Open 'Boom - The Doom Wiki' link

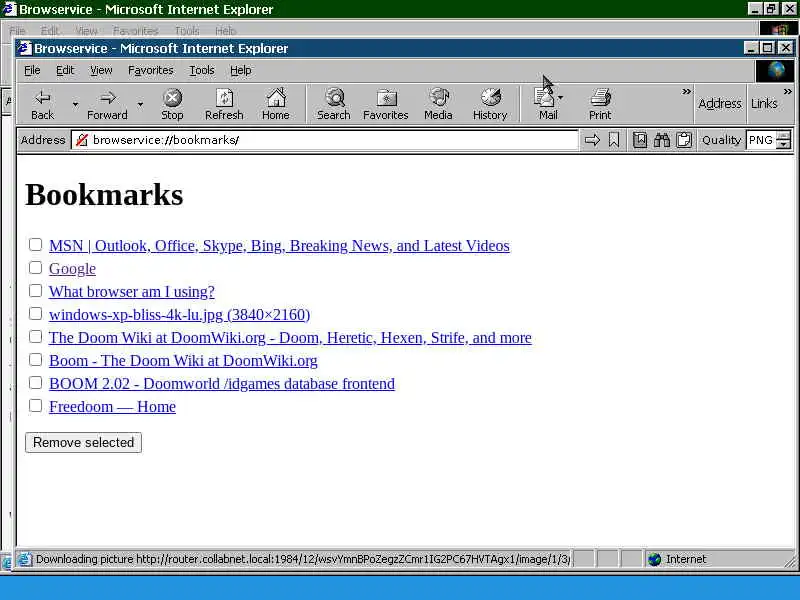coord(183,361)
